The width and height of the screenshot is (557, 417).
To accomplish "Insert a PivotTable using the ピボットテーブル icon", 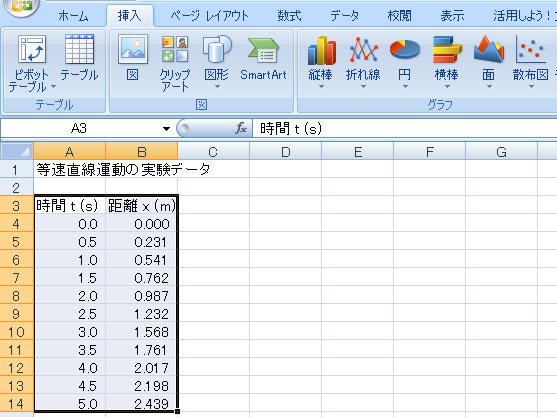I will [31, 50].
